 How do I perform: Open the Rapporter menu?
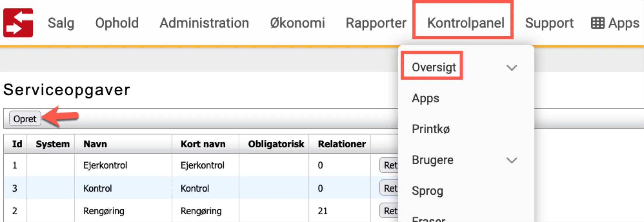point(376,23)
